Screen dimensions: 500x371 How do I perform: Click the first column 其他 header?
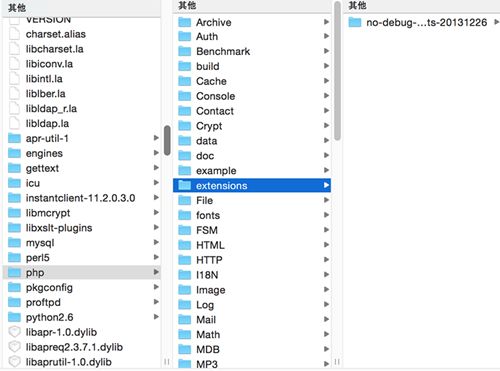pyautogui.click(x=17, y=7)
